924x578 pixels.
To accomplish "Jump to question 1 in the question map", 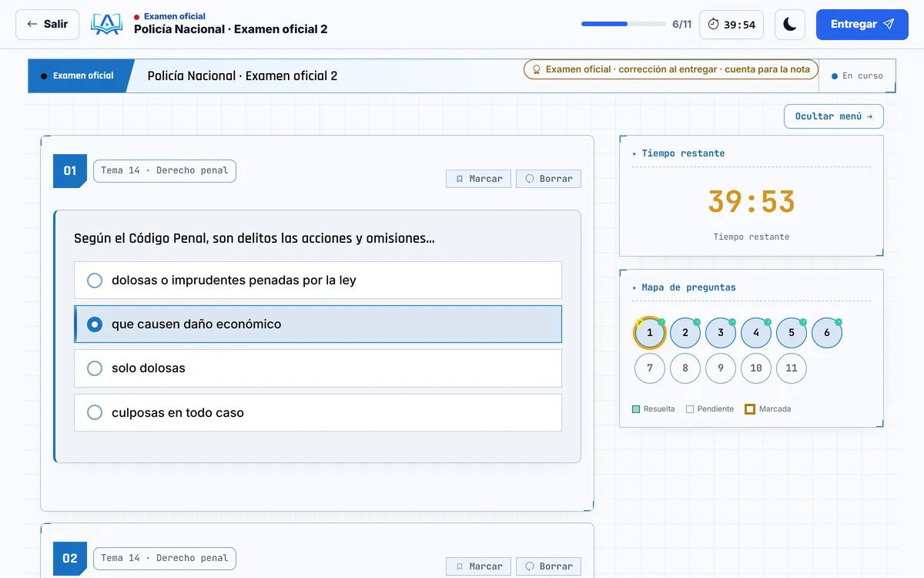I will (650, 333).
